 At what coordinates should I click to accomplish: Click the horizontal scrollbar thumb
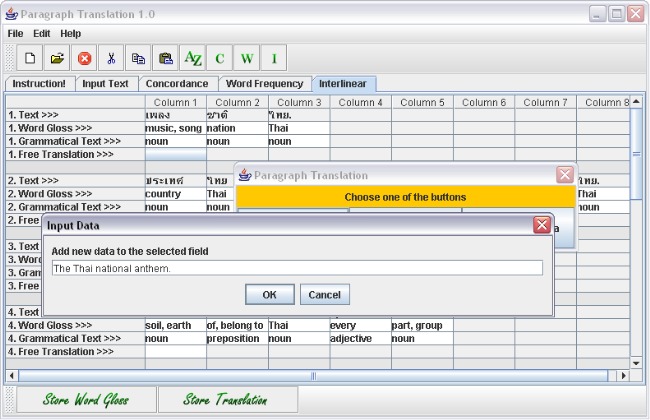[x=313, y=376]
